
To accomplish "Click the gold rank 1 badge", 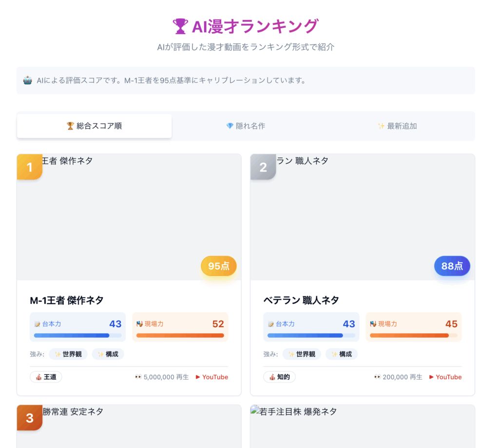I will tap(29, 167).
